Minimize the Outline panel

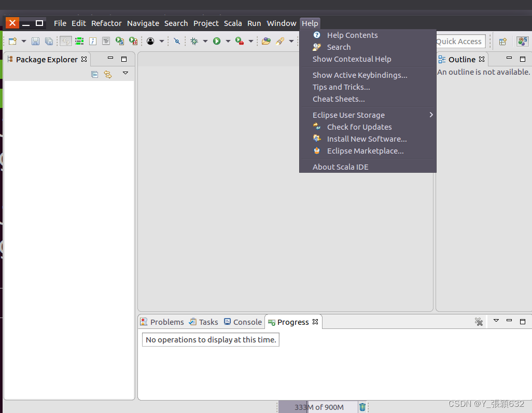(509, 58)
